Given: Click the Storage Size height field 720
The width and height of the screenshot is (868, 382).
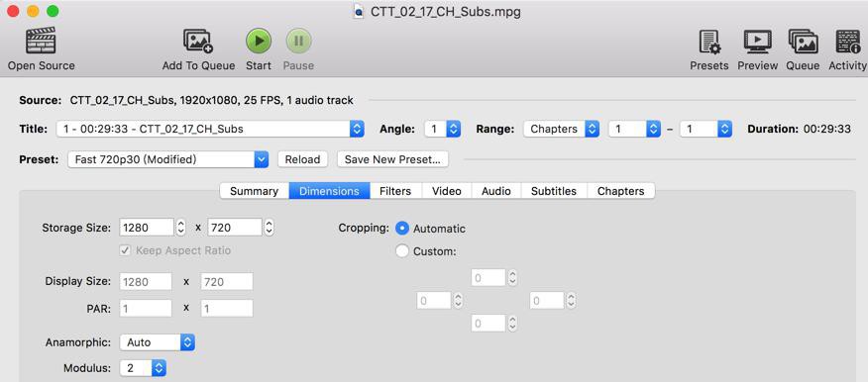Looking at the screenshot, I should coord(235,228).
